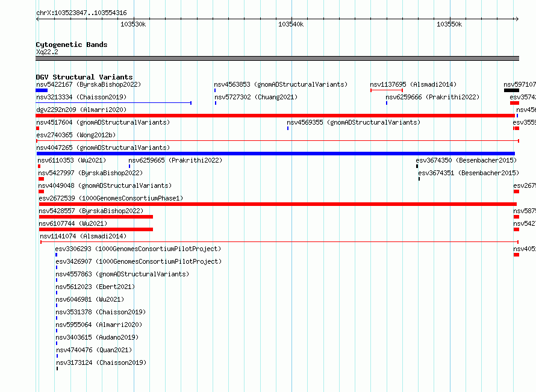Open nsv5955064 (Almarri2020) label
536x392 pixels.
(99, 325)
